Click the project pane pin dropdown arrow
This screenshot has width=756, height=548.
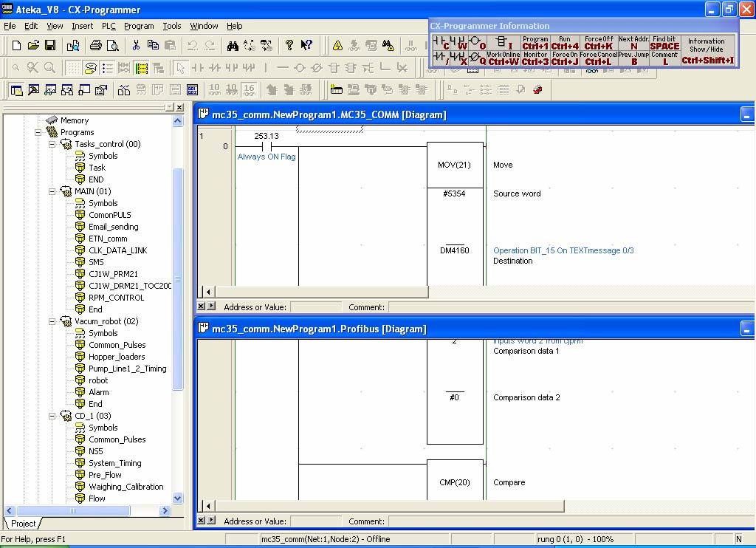point(169,107)
